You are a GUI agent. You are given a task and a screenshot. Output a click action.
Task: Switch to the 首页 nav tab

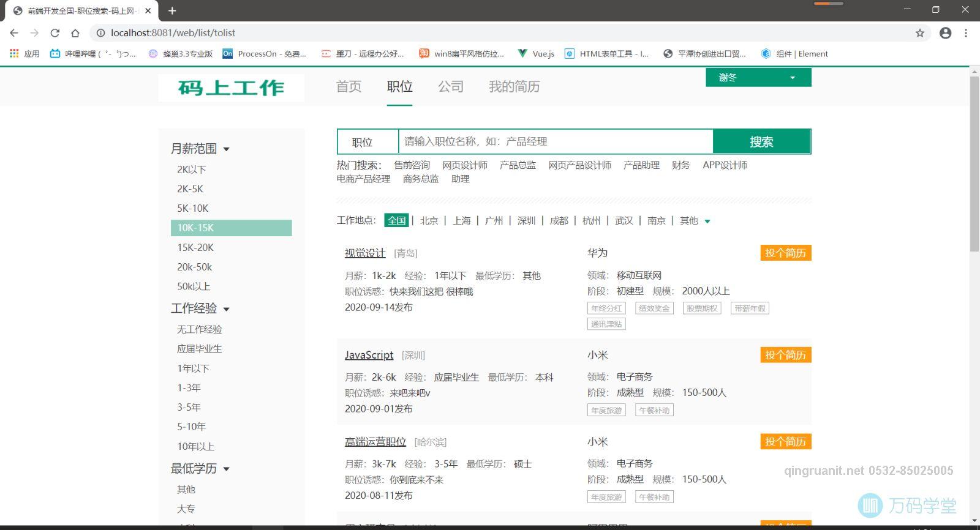click(349, 87)
